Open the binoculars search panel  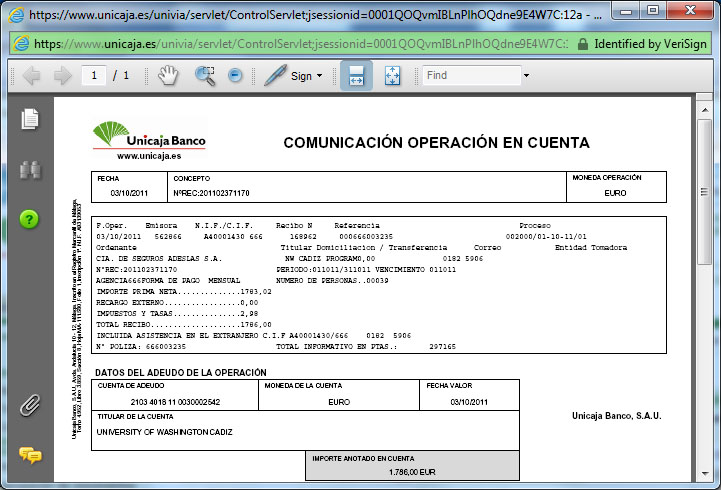pos(30,170)
